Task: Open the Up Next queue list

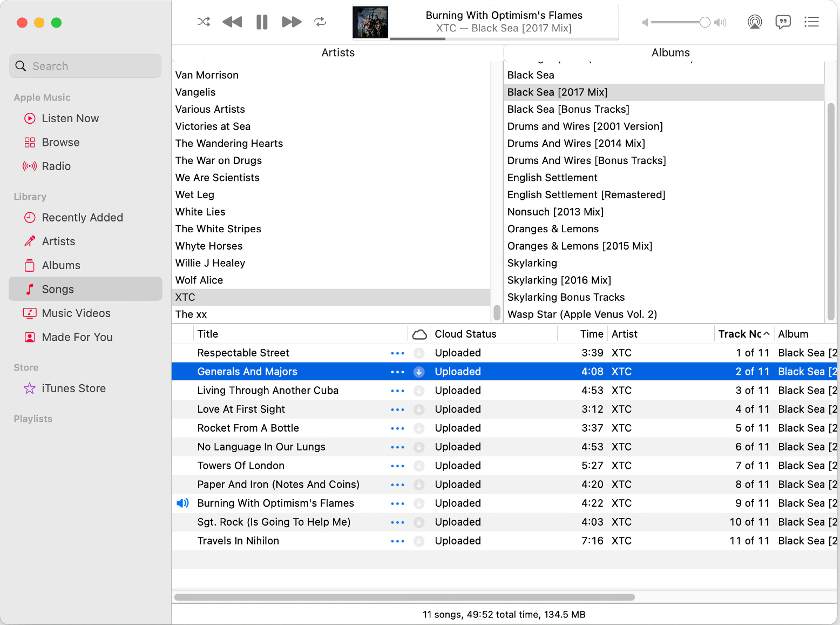Action: tap(811, 22)
